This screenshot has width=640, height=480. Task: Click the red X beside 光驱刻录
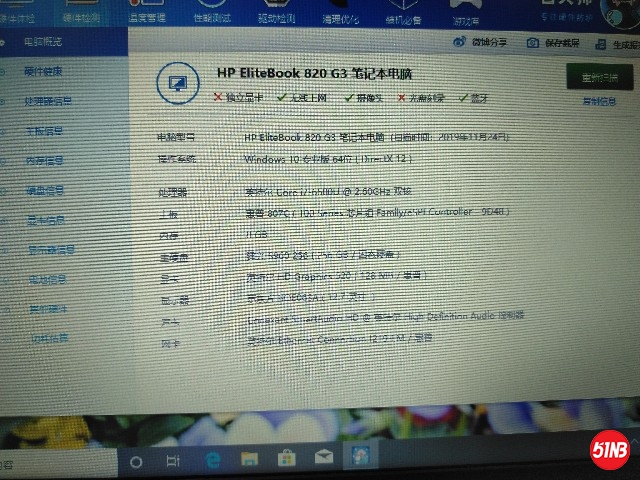coord(402,98)
